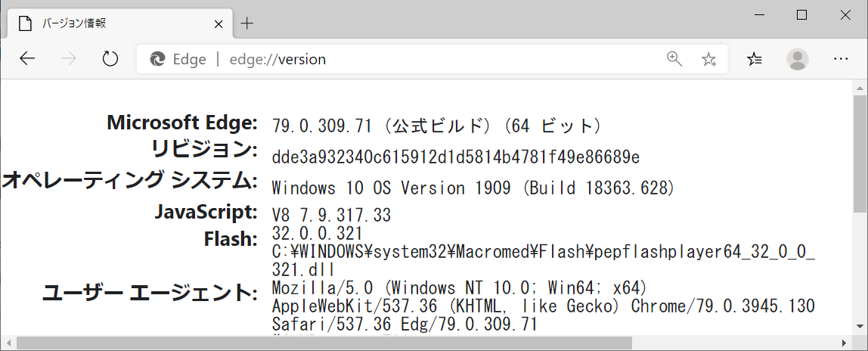
Task: Open the Settings and more ellipsis menu
Action: [840, 59]
